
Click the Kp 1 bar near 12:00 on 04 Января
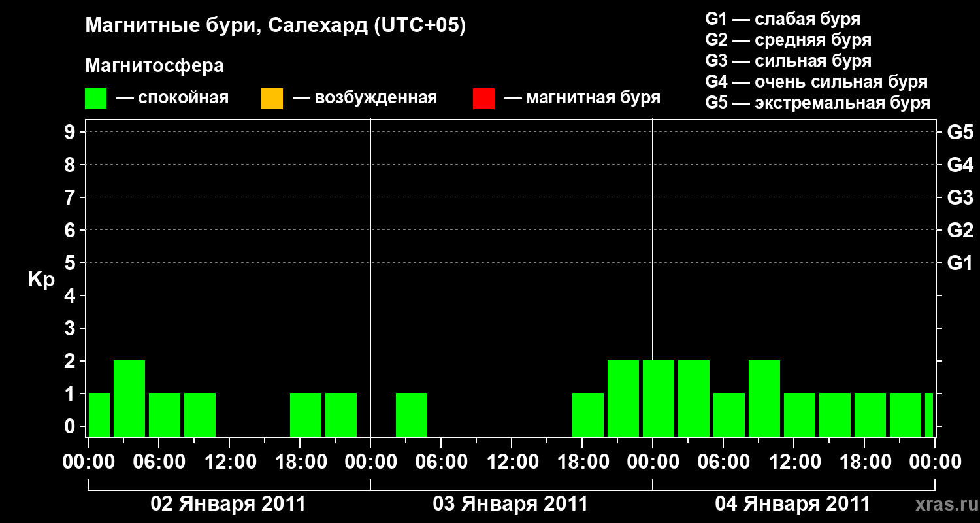click(x=800, y=414)
